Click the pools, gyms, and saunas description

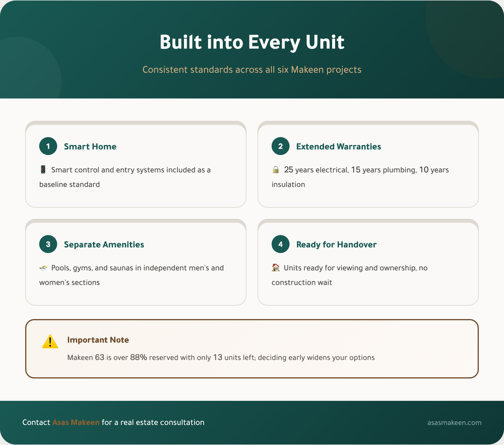(x=132, y=275)
